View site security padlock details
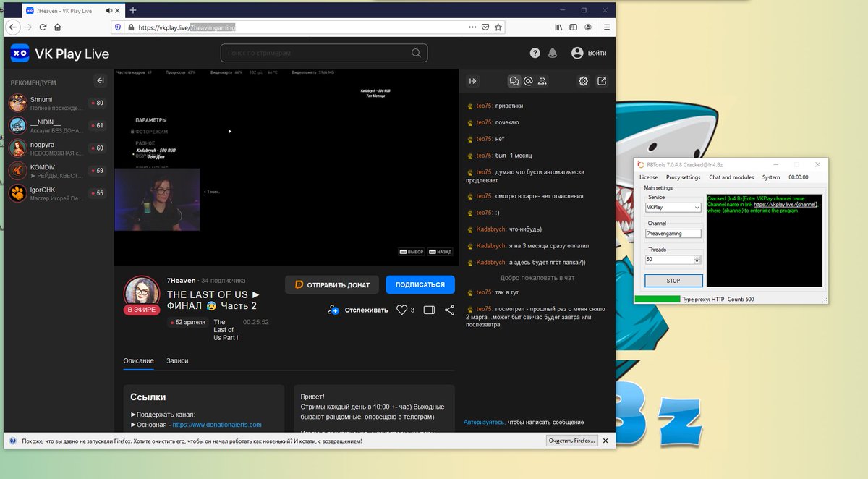868x479 pixels. pos(131,27)
